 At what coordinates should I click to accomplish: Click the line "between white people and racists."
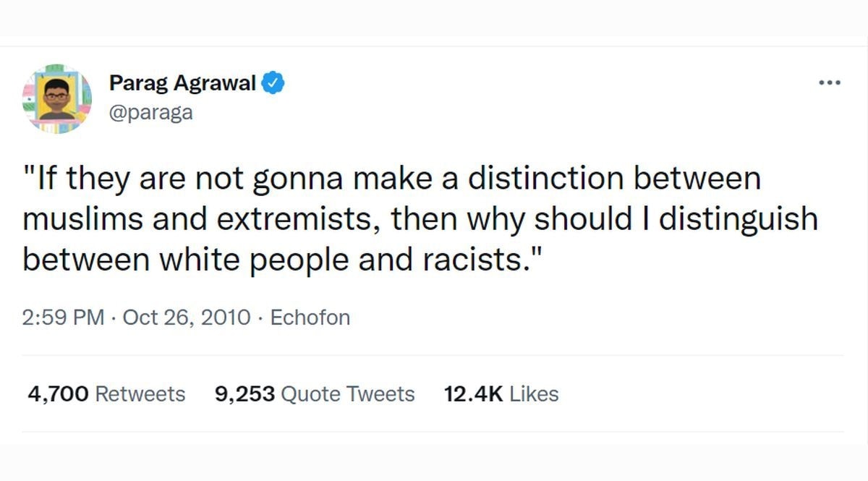282,260
